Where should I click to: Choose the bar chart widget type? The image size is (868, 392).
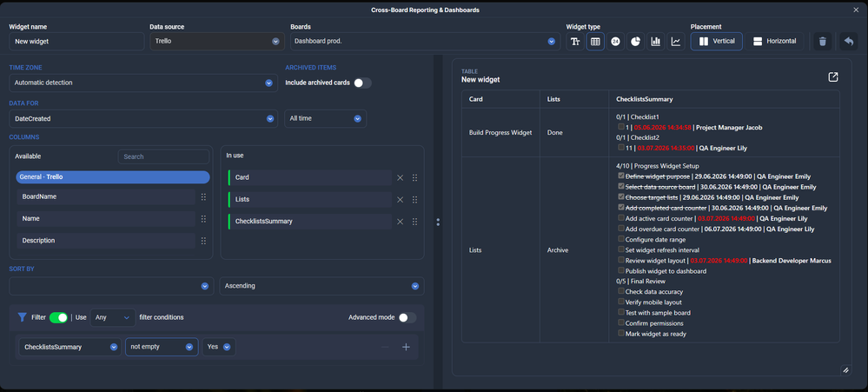click(655, 42)
